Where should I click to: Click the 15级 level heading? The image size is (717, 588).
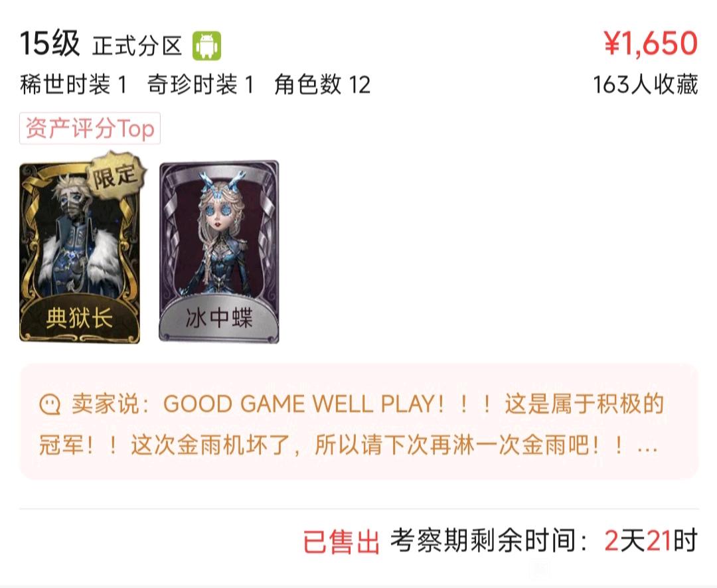[x=50, y=44]
